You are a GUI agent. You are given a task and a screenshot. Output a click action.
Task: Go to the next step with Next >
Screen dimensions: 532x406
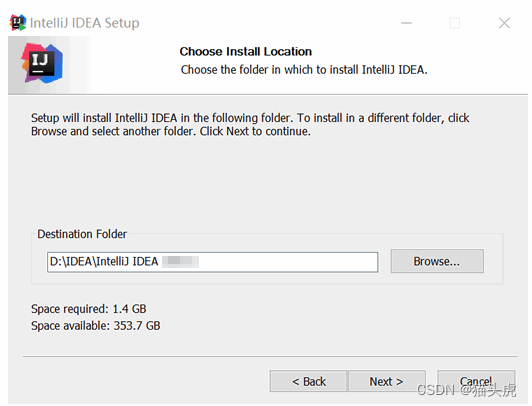(386, 381)
